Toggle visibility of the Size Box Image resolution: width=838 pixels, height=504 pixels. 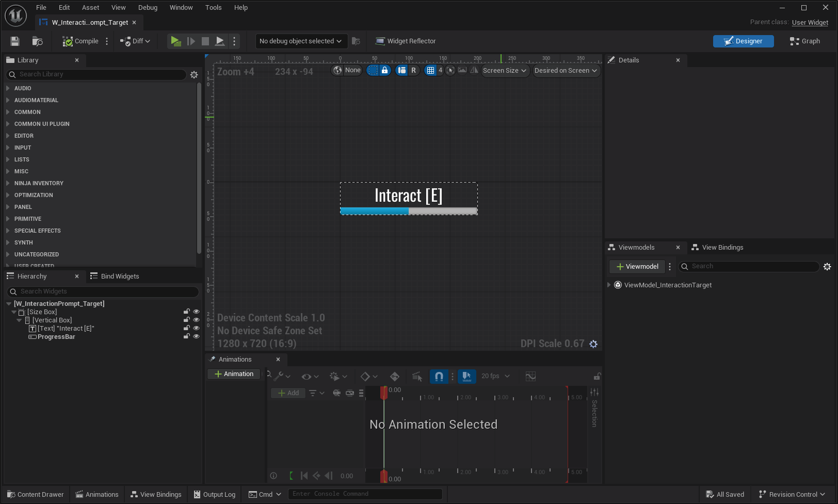(x=196, y=312)
